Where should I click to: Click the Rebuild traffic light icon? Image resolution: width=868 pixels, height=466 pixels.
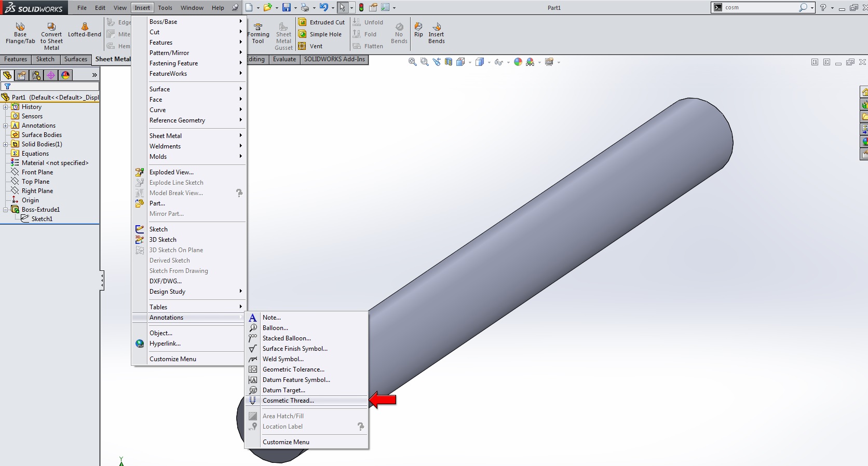[361, 7]
